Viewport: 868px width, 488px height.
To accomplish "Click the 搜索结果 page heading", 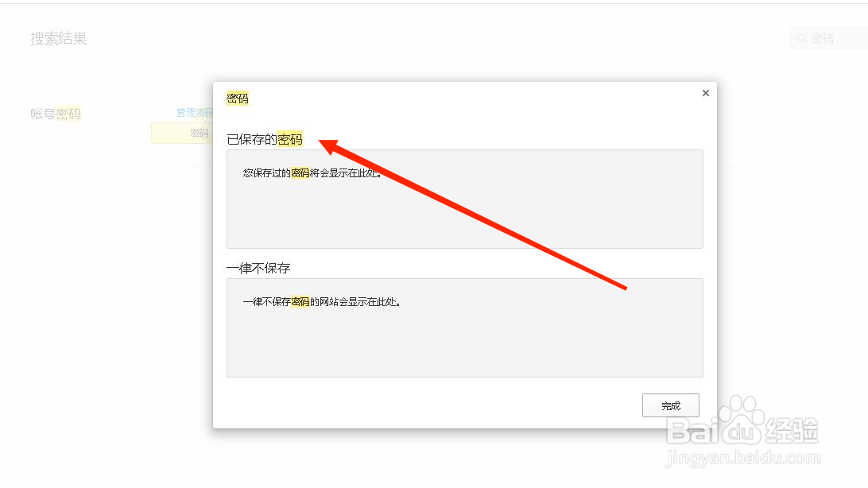I will [58, 38].
